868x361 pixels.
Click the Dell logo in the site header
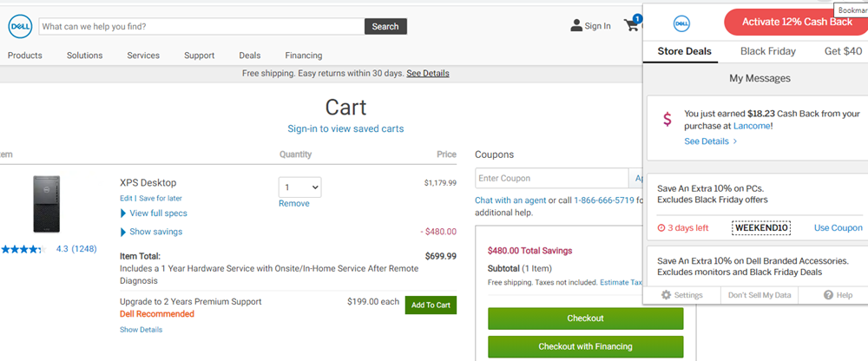pyautogui.click(x=20, y=26)
